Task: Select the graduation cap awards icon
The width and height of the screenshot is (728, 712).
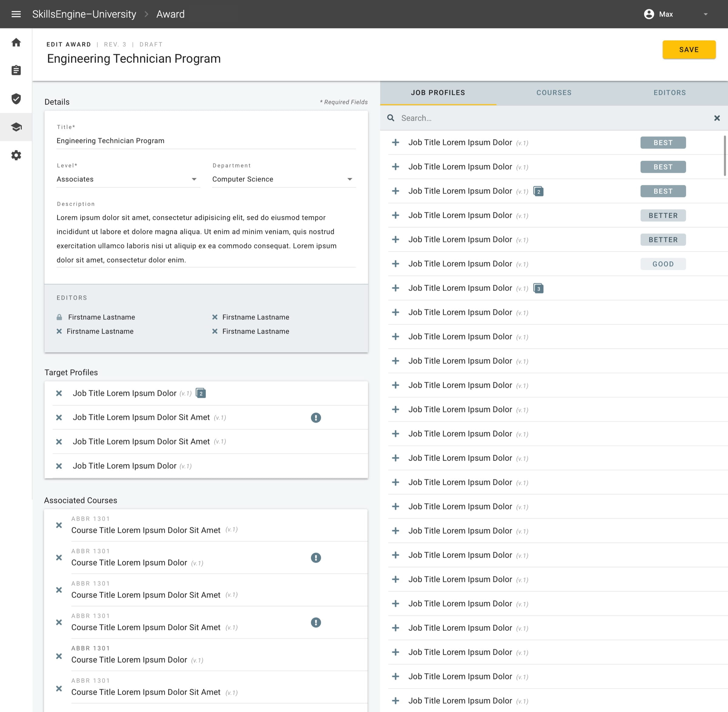Action: click(x=16, y=127)
